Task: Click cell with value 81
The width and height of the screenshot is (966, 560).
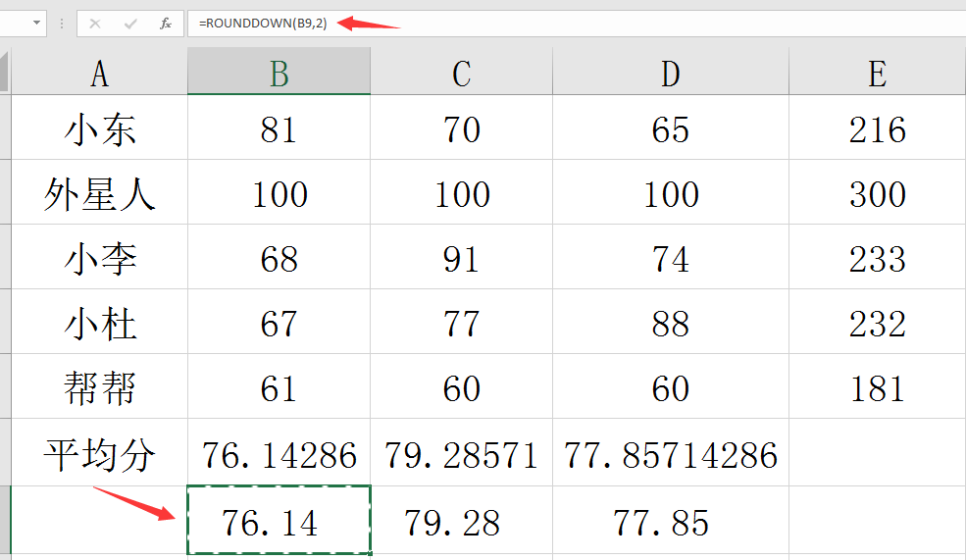Action: (280, 127)
